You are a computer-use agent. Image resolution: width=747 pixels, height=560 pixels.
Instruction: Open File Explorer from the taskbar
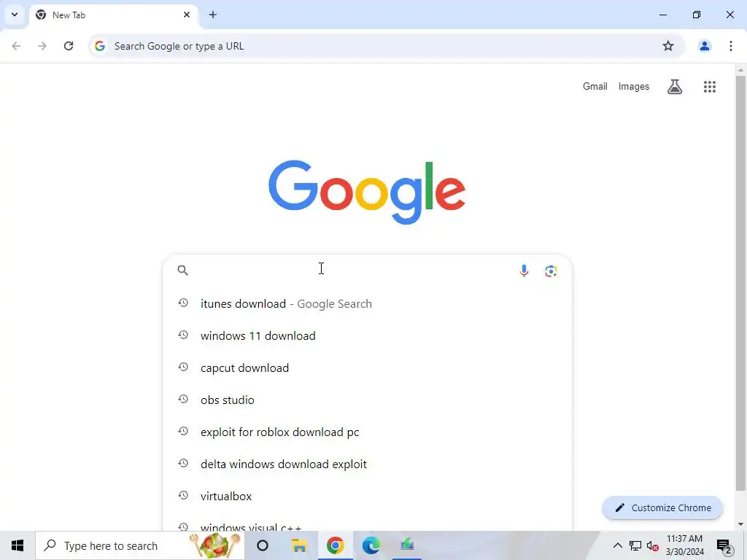tap(299, 545)
